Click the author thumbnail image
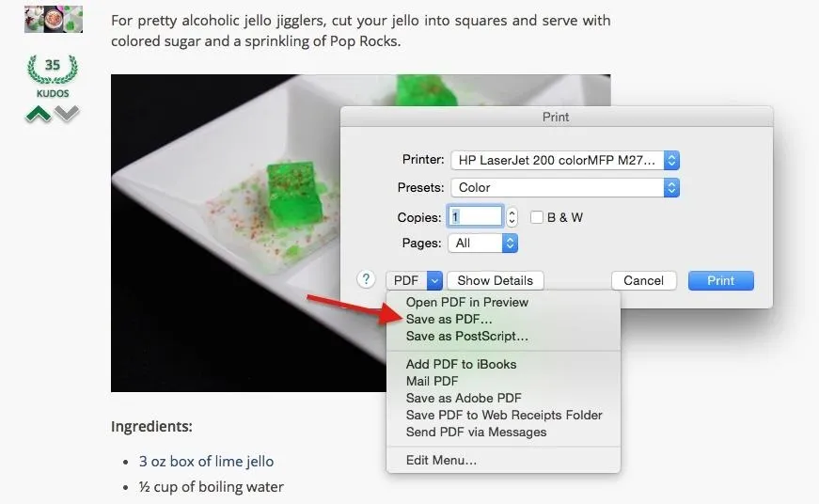Screen dimensions: 819x504 pyautogui.click(x=54, y=20)
